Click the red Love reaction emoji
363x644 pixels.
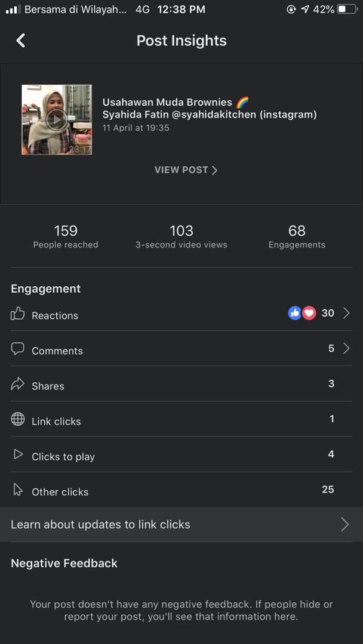(x=309, y=313)
